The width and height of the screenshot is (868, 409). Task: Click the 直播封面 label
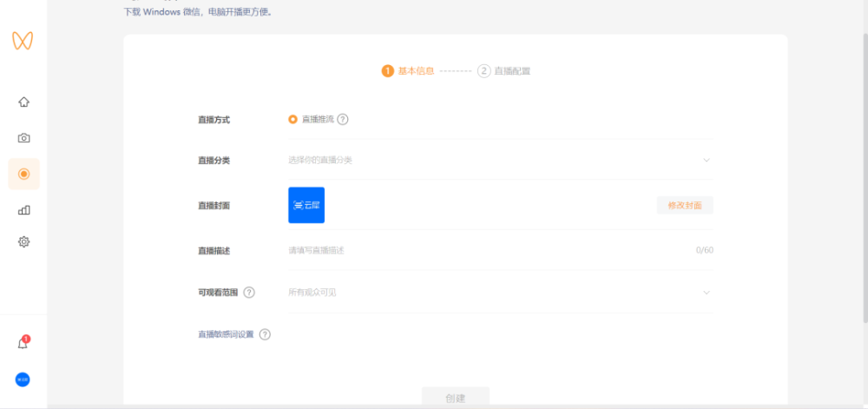[214, 205]
